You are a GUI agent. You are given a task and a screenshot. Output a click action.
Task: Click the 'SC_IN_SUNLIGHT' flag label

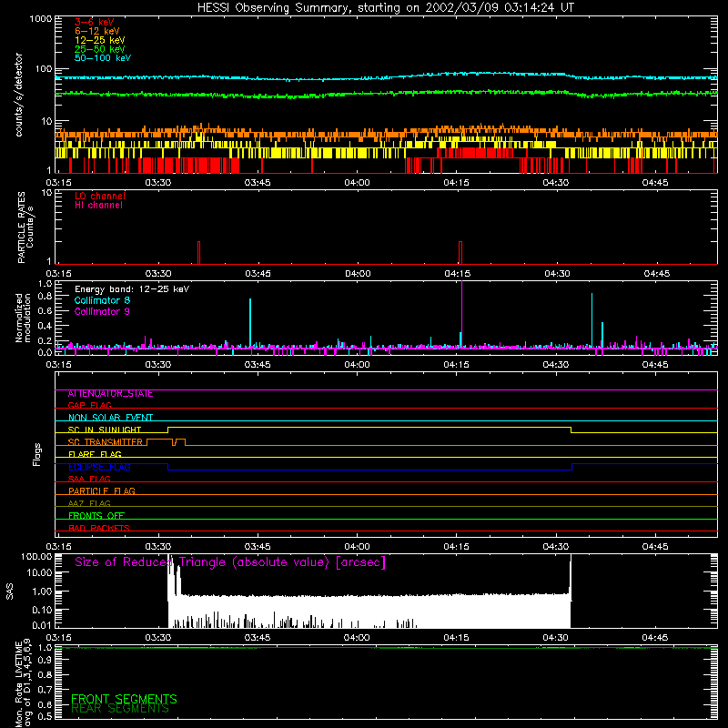coord(105,430)
